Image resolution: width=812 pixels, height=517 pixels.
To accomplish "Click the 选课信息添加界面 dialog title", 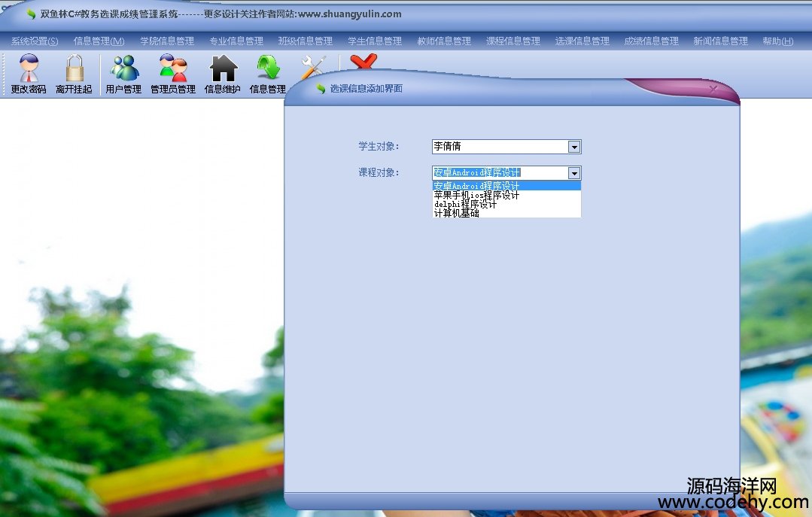I will [366, 89].
